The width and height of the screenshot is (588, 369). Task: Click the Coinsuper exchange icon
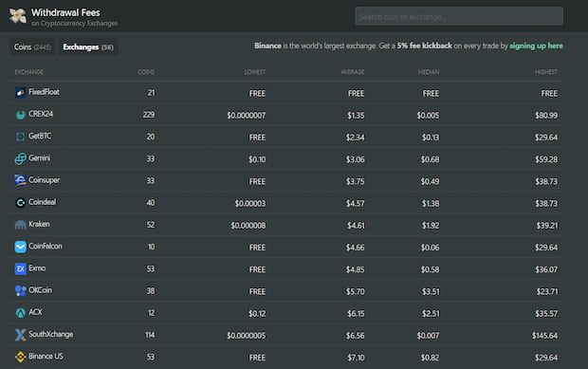(x=20, y=181)
